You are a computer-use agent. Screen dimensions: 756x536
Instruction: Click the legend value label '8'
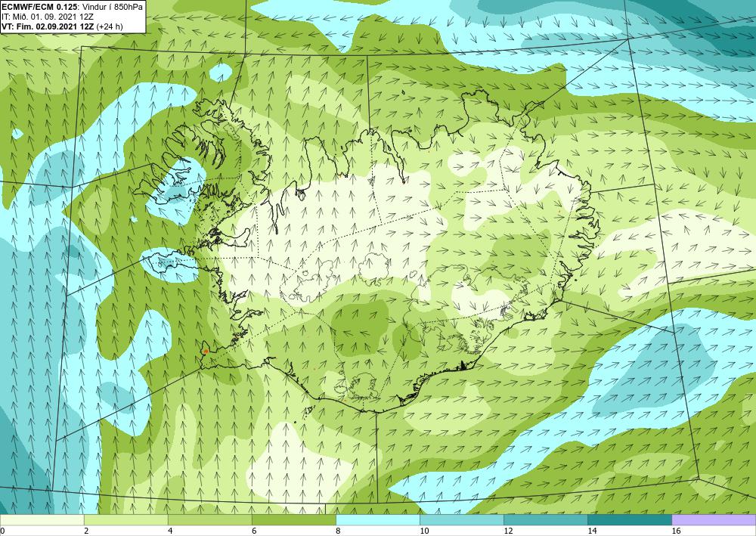(339, 531)
